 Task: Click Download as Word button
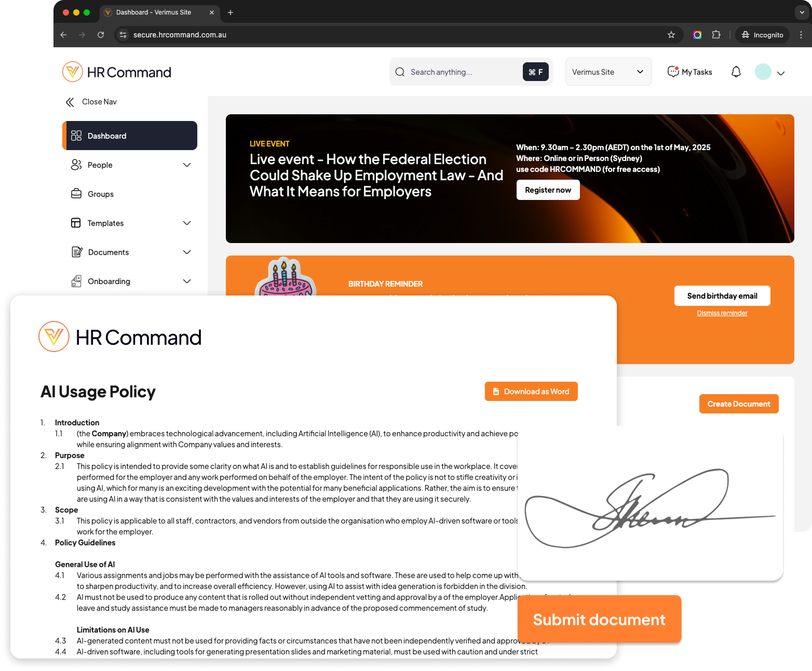(x=531, y=392)
